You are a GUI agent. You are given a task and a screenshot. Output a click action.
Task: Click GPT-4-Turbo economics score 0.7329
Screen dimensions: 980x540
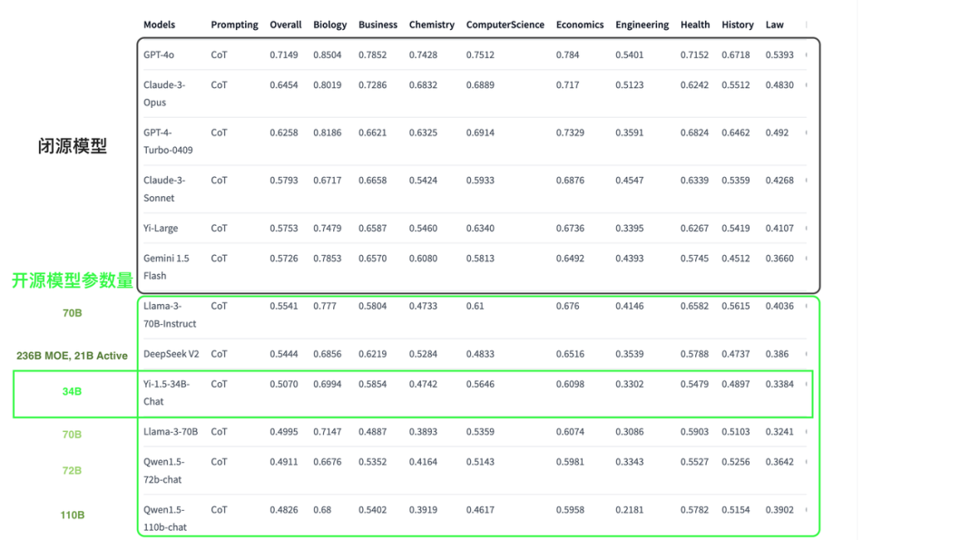[569, 133]
